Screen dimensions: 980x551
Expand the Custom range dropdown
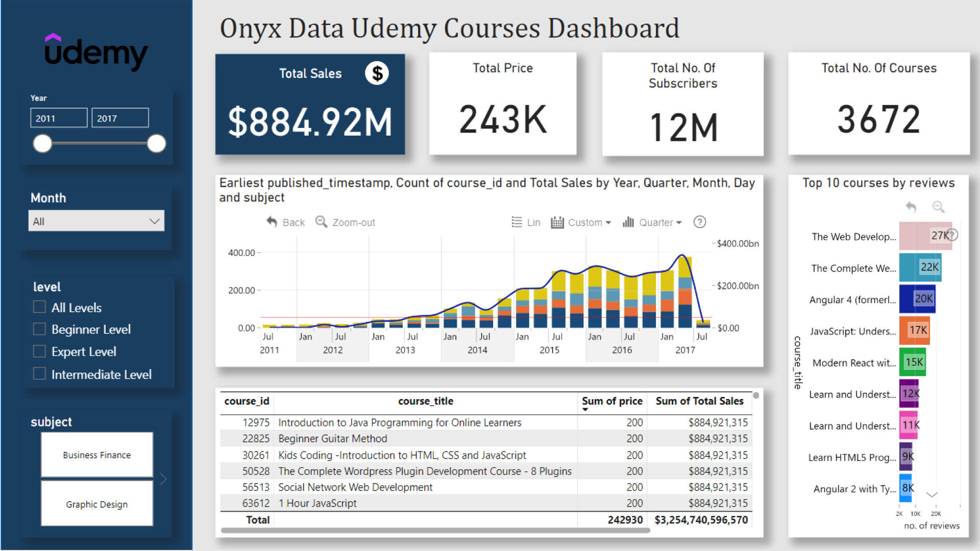click(608, 222)
